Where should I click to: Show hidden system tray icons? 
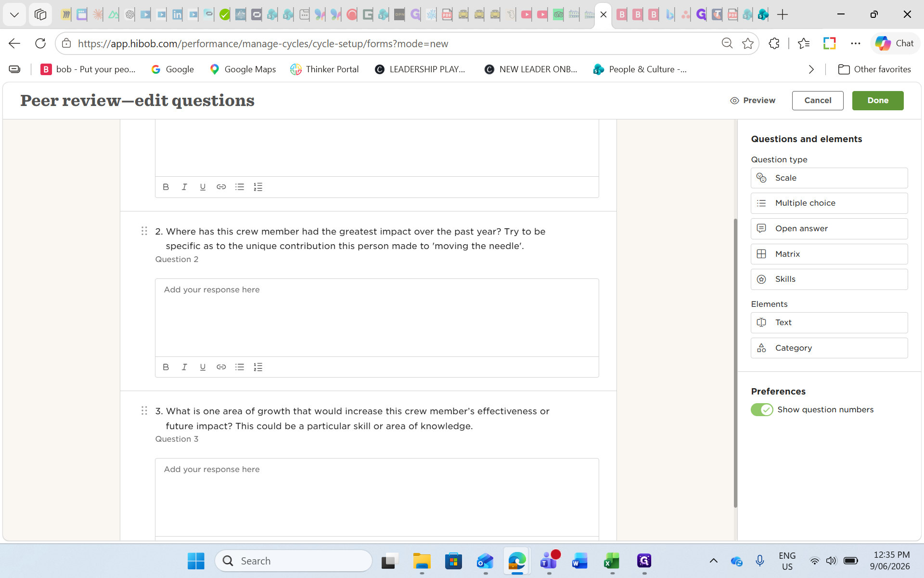(714, 561)
